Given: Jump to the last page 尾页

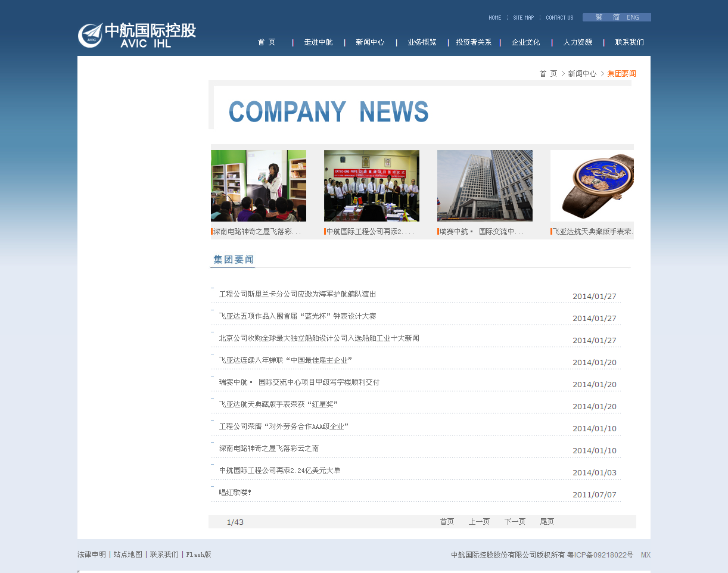Looking at the screenshot, I should [x=547, y=521].
